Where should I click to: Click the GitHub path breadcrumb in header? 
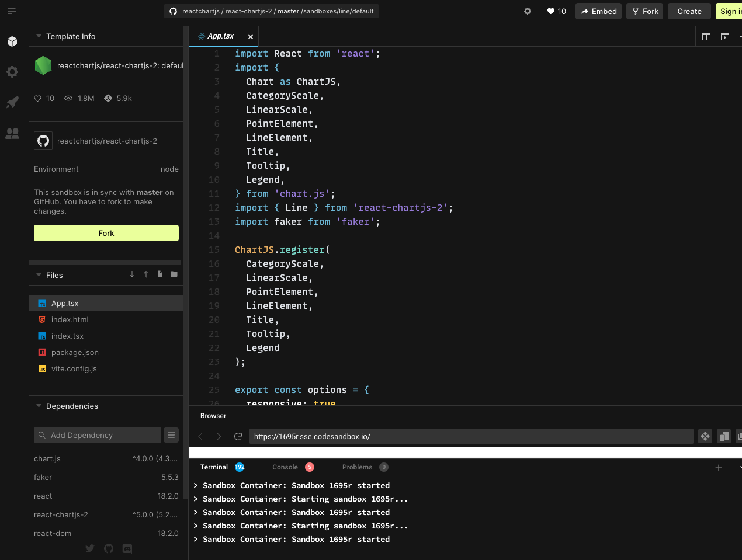(271, 11)
